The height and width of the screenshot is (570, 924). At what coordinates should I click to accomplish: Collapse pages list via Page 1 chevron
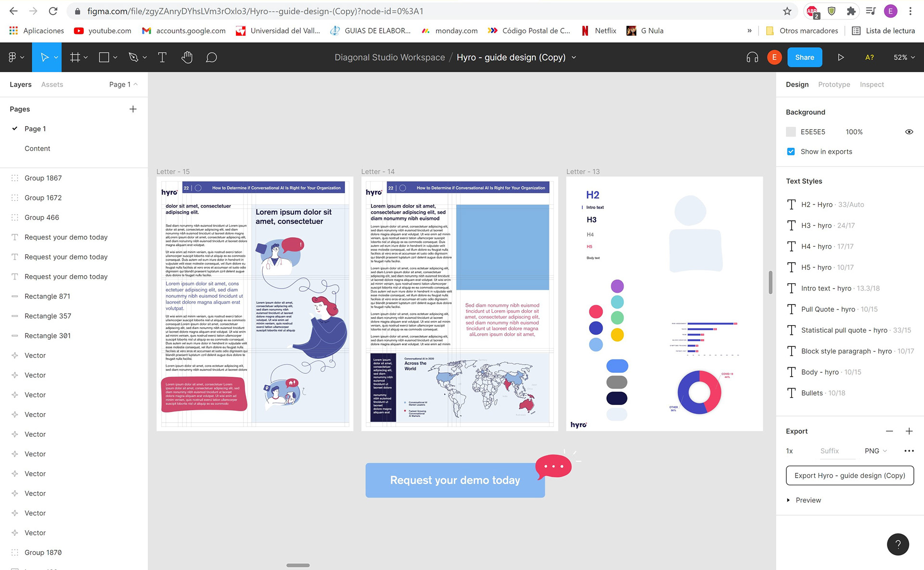pos(135,84)
